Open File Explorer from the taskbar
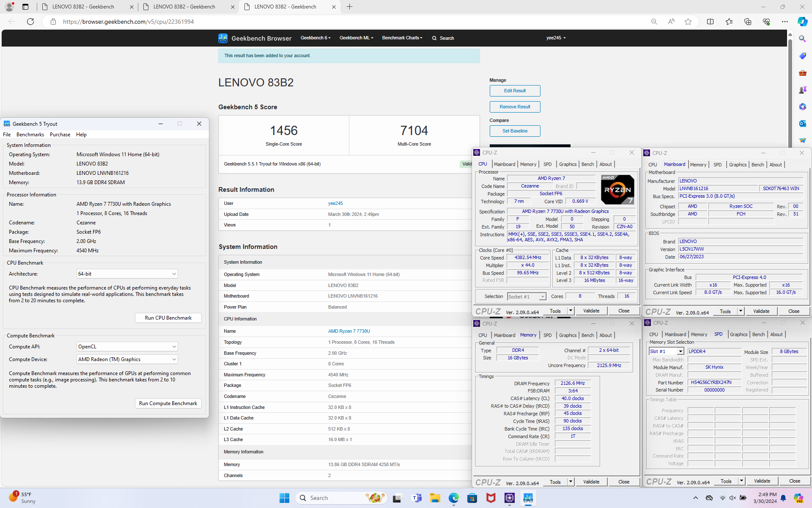Viewport: 812px width, 508px height. point(435,498)
